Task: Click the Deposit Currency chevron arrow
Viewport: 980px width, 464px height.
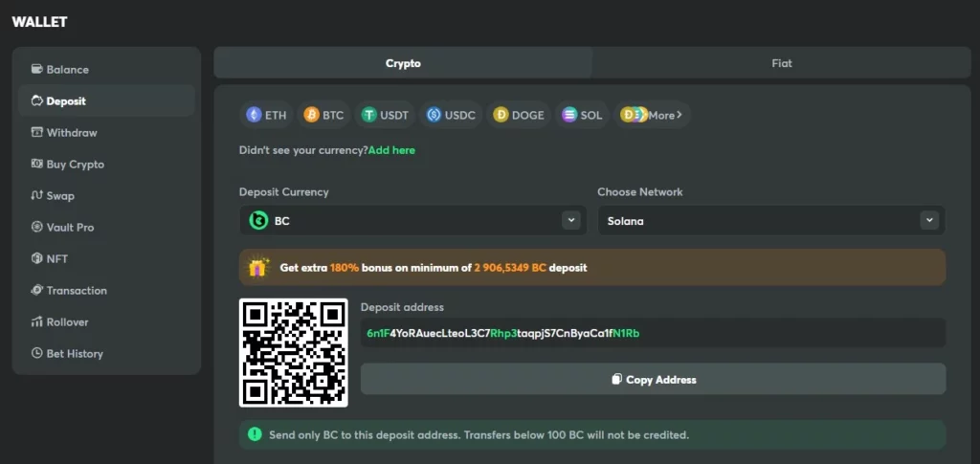Action: pos(571,220)
